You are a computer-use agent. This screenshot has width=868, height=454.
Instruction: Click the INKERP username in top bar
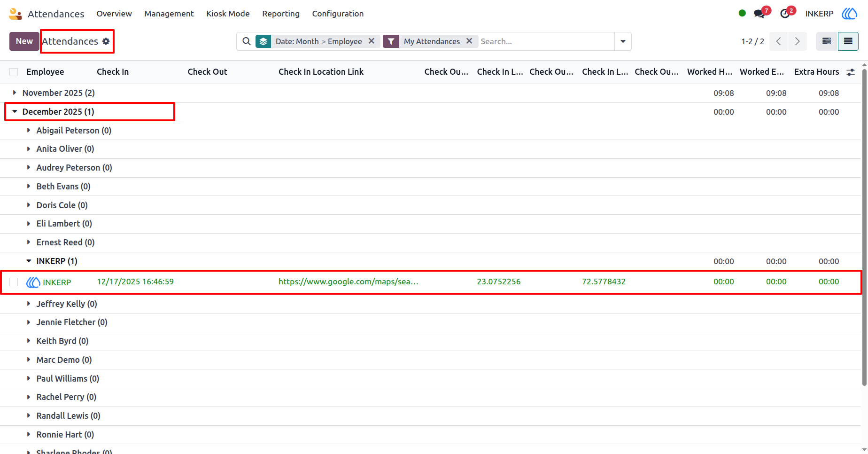819,14
